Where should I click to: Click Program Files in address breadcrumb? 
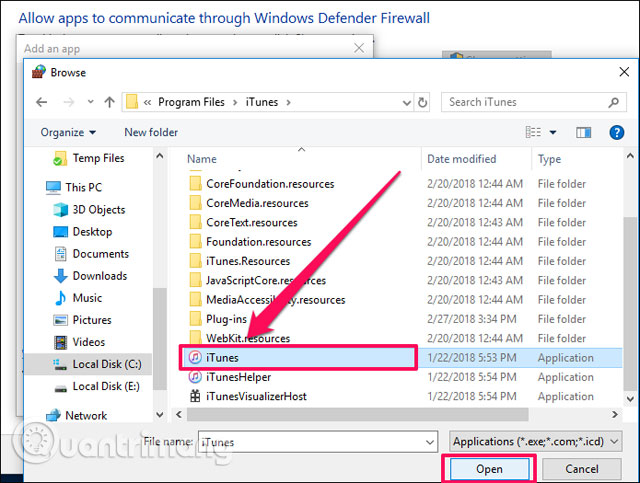coord(191,102)
